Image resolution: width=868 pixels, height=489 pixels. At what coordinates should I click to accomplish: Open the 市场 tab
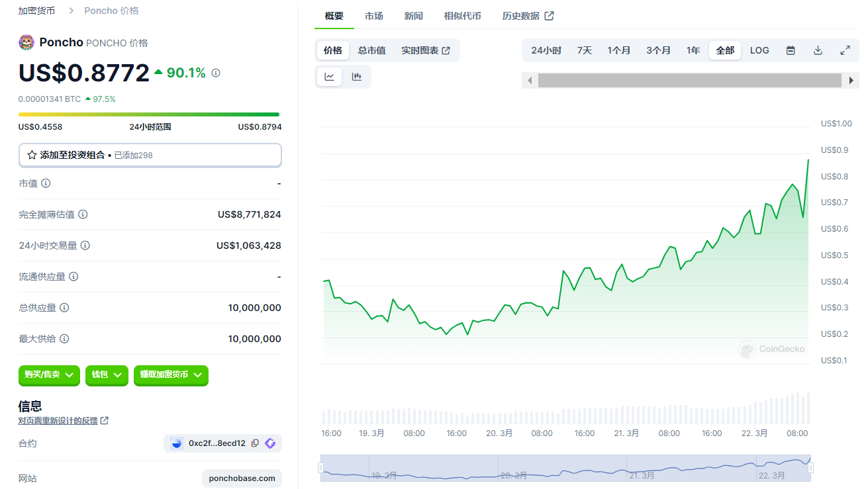coord(373,16)
